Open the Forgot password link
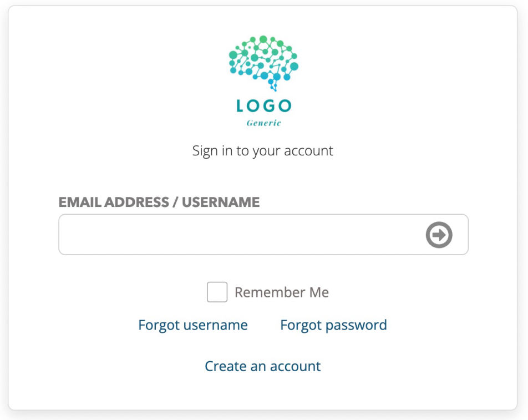Image resolution: width=528 pixels, height=420 pixels. click(x=333, y=325)
